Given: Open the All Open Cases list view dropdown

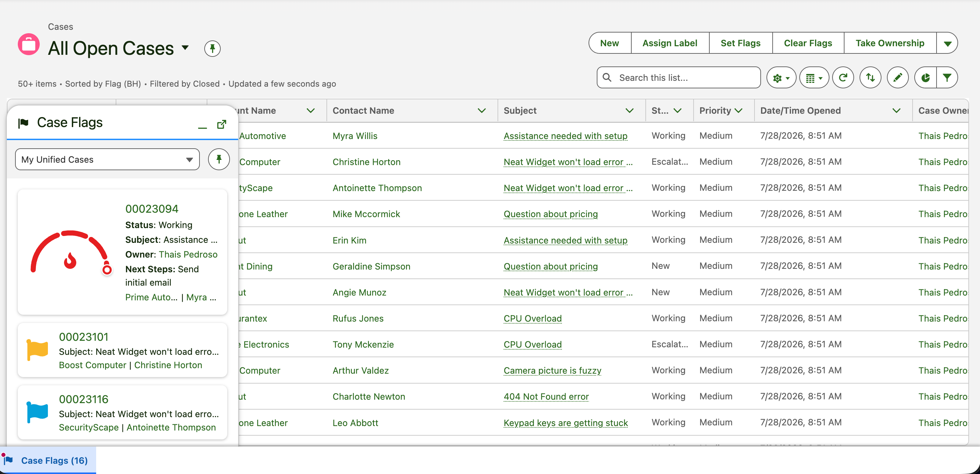Looking at the screenshot, I should tap(185, 48).
